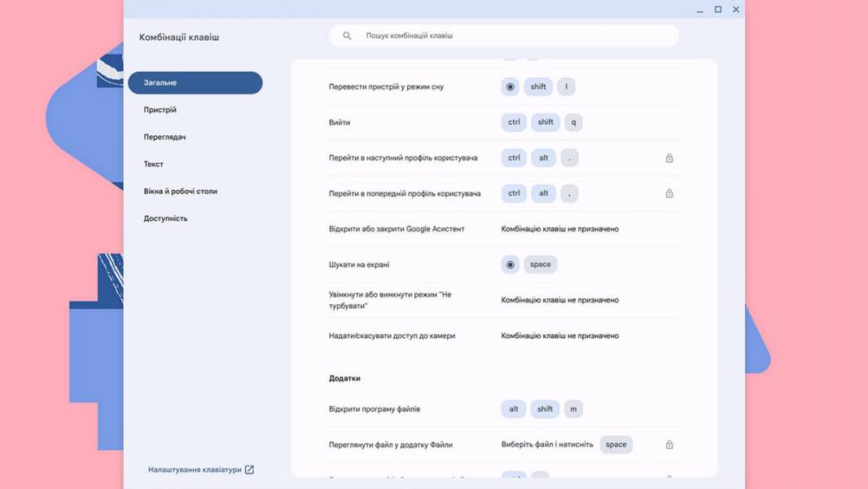The width and height of the screenshot is (868, 489).
Task: Click lock icon beside preview file shortcut
Action: (669, 444)
